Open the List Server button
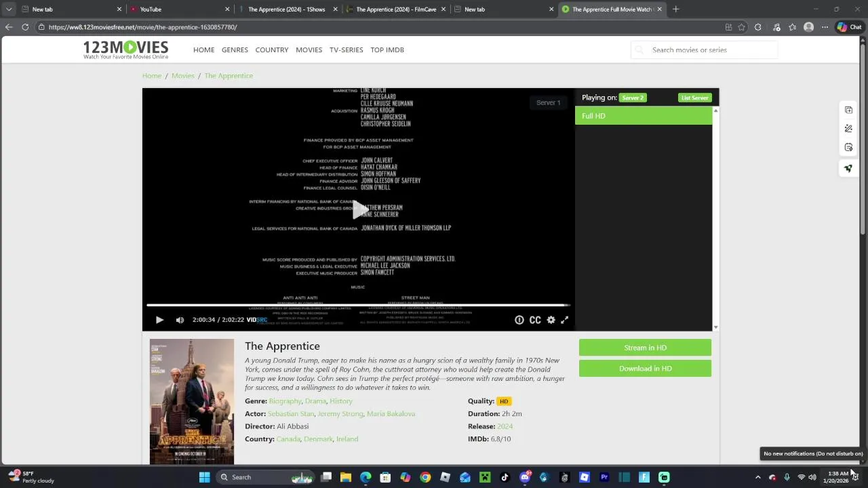The height and width of the screenshot is (488, 868). pyautogui.click(x=694, y=98)
